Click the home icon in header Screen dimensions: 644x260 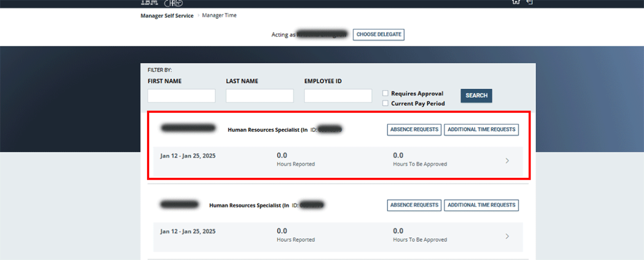click(516, 2)
